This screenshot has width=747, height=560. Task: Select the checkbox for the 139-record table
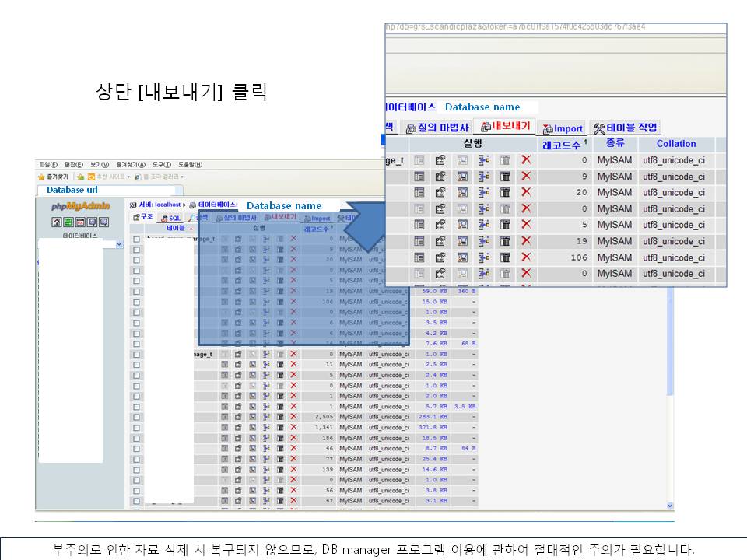[136, 469]
